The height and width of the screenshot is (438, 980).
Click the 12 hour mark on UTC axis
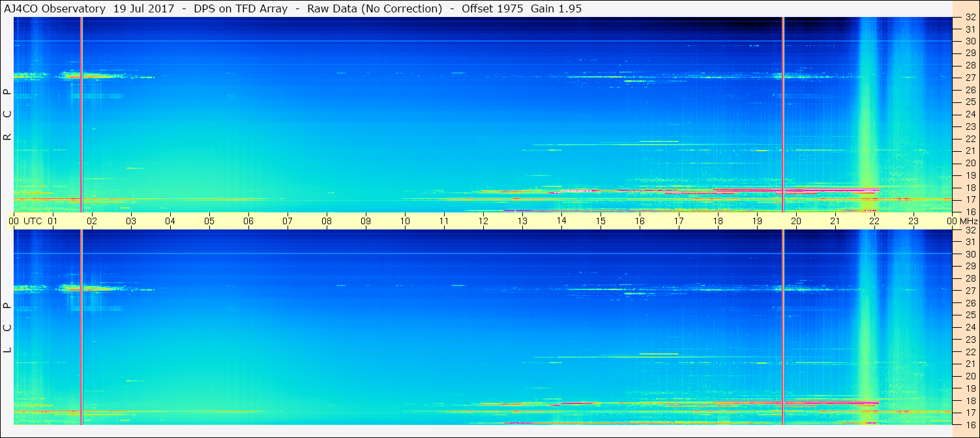click(x=483, y=221)
